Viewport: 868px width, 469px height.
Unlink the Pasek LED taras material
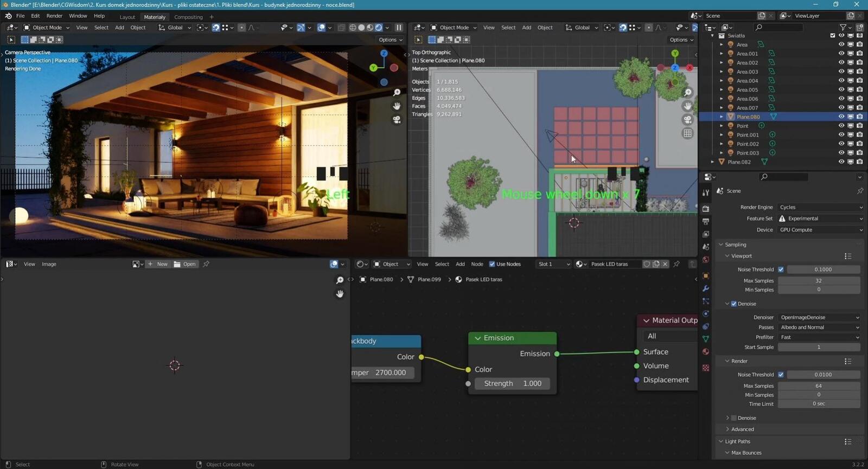(x=665, y=264)
